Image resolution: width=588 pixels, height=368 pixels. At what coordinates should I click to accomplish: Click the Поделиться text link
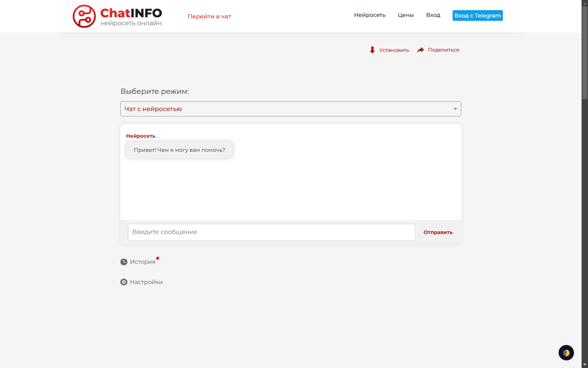[x=443, y=50]
